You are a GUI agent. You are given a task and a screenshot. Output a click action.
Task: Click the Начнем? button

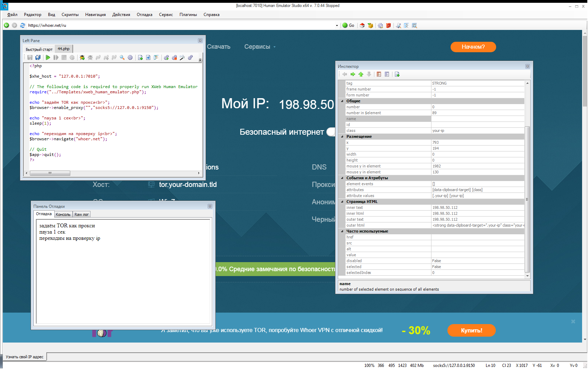point(473,47)
